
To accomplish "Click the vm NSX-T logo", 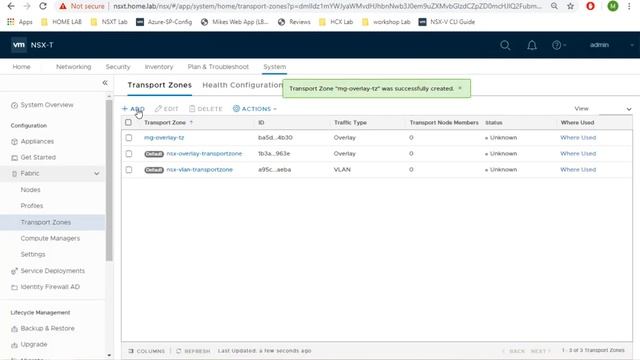I will point(32,45).
